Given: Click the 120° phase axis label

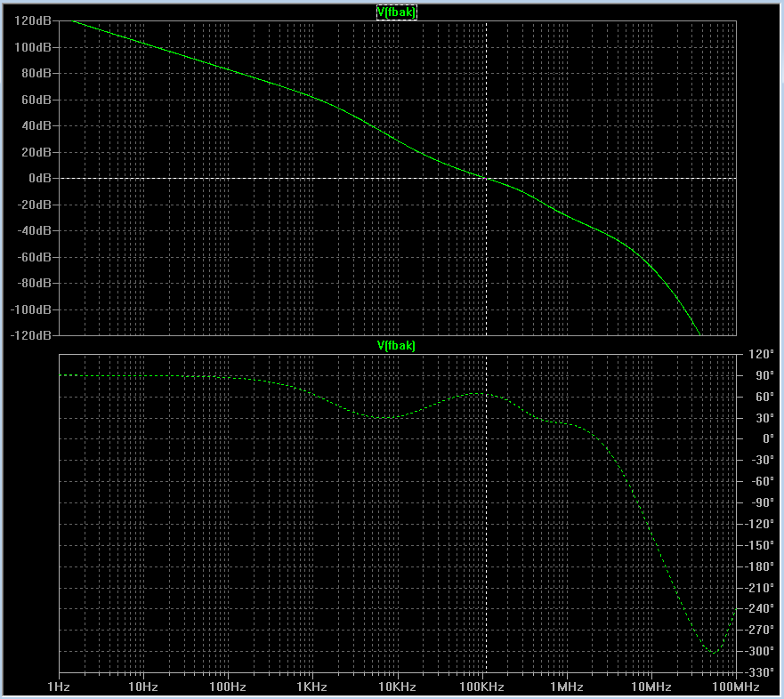Looking at the screenshot, I should [x=761, y=354].
